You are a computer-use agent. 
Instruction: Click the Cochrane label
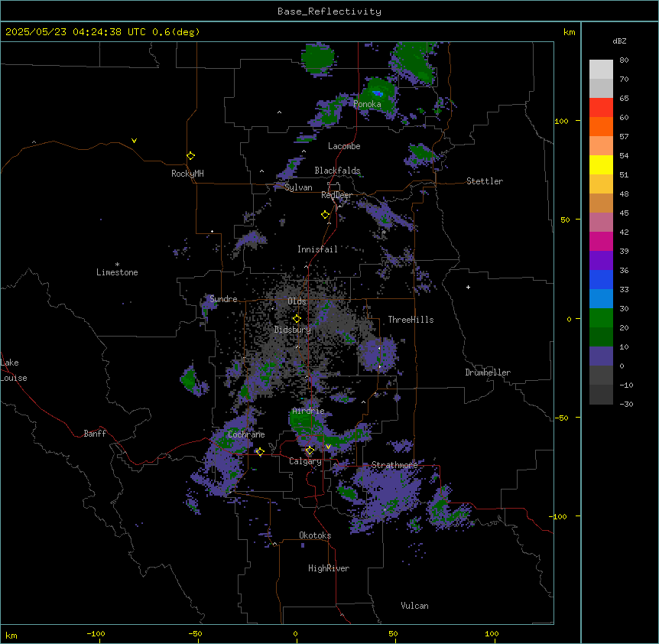(246, 434)
